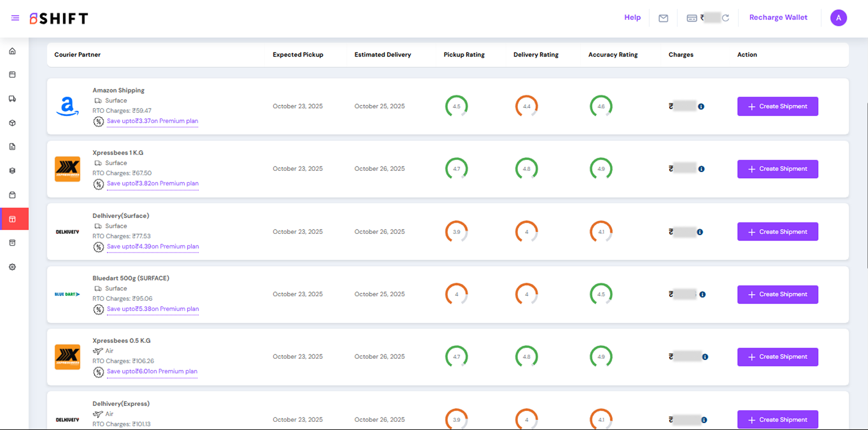
Task: Open the document icon in the sidebar
Action: (x=13, y=147)
